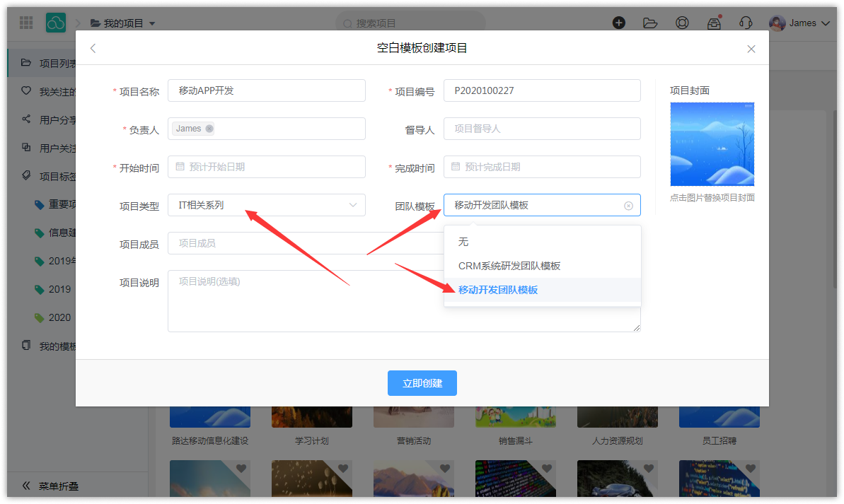Remove James tag from 负责人 field

tap(209, 129)
